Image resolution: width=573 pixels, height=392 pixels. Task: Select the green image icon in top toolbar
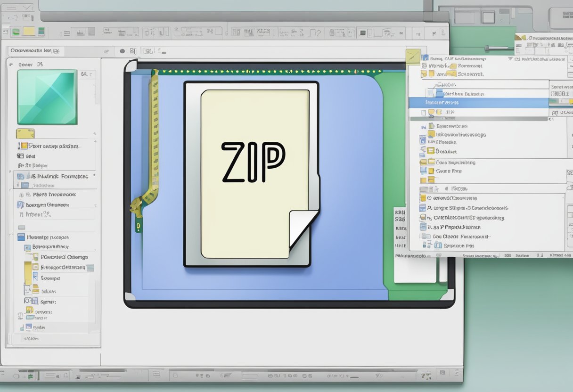[x=16, y=32]
